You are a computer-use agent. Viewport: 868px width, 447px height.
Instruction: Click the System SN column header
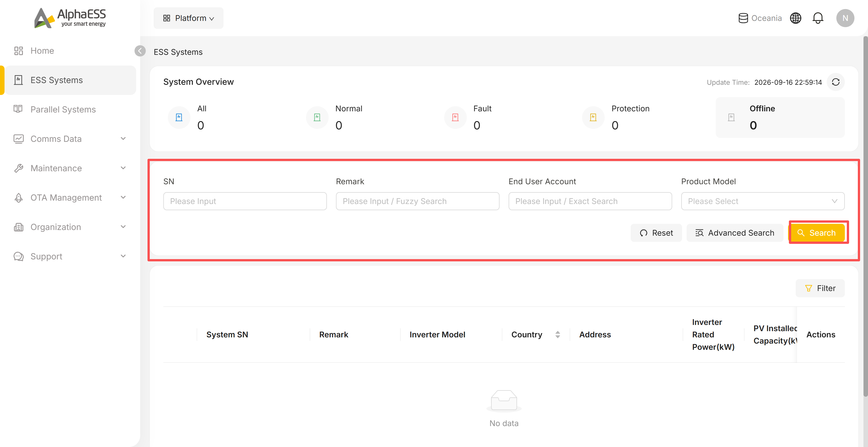pyautogui.click(x=227, y=335)
